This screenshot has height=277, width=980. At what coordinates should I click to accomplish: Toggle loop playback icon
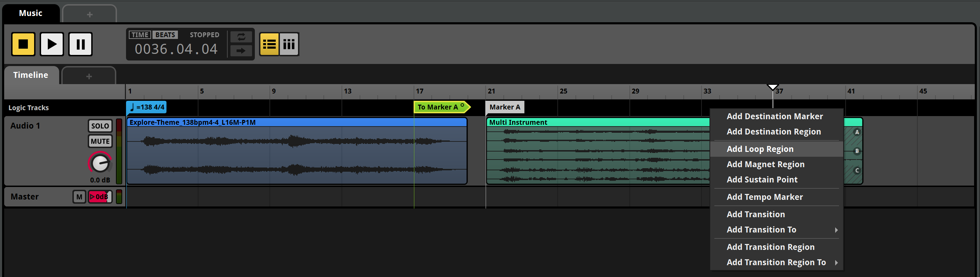241,37
